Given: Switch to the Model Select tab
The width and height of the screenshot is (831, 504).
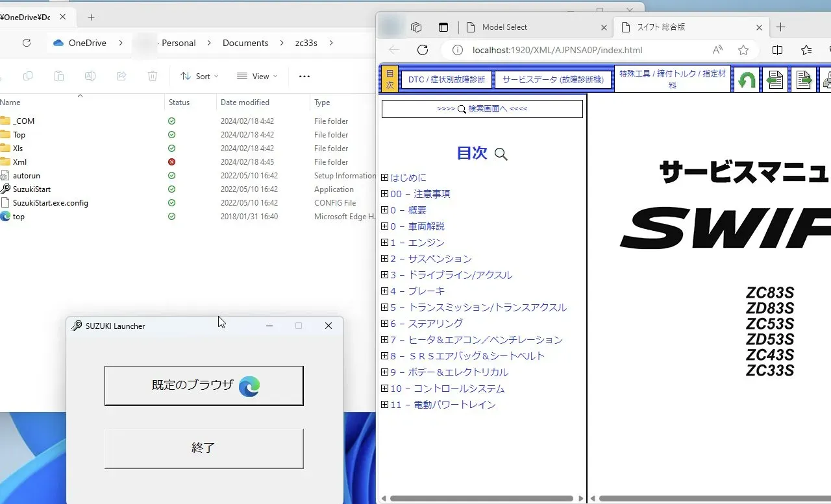Looking at the screenshot, I should [x=536, y=27].
